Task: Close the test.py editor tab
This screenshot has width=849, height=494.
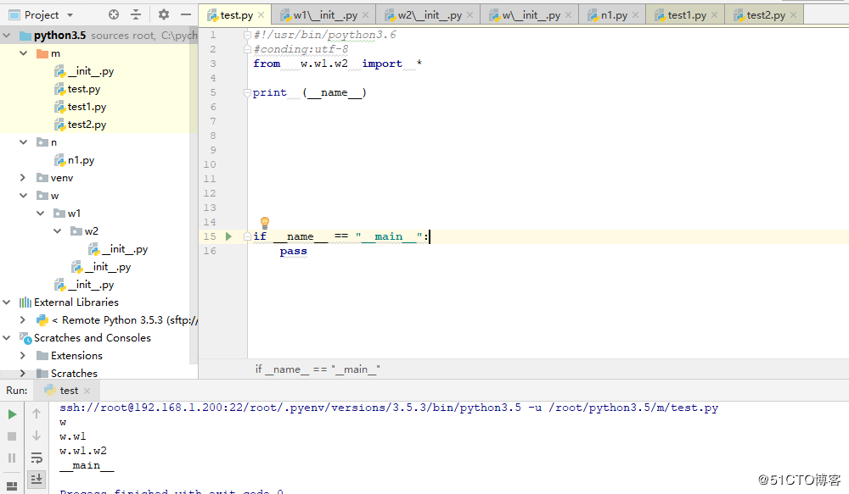Action: pyautogui.click(x=261, y=15)
